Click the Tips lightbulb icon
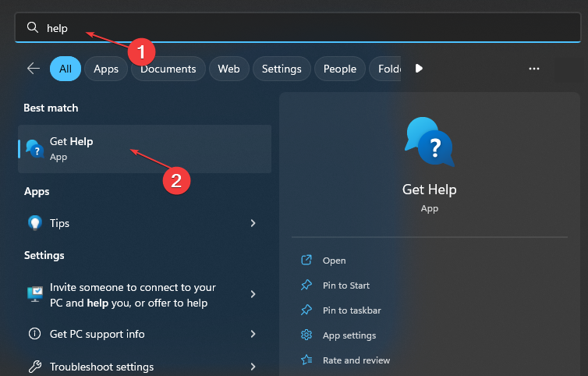The image size is (588, 376). [35, 223]
